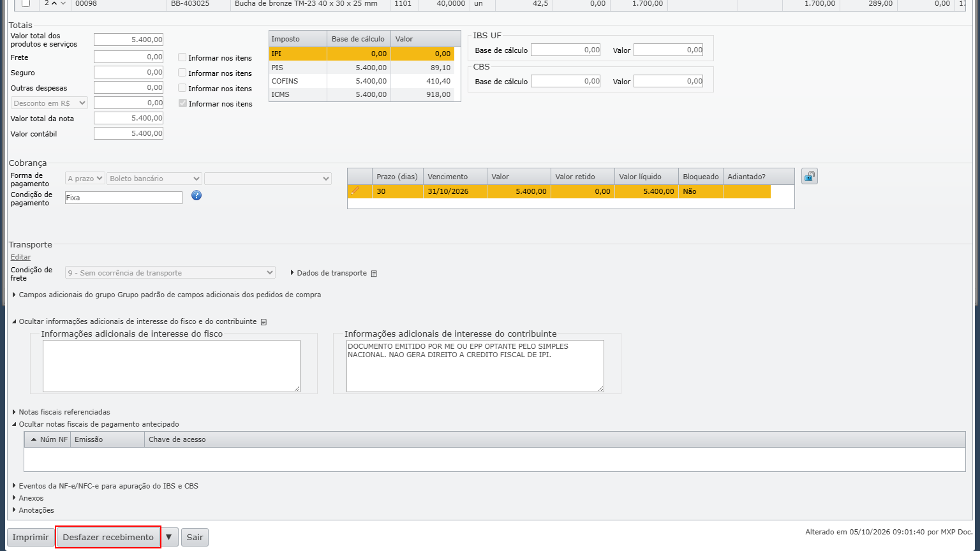Click the Informações adicionais de interesse do fisco textarea

(x=172, y=366)
